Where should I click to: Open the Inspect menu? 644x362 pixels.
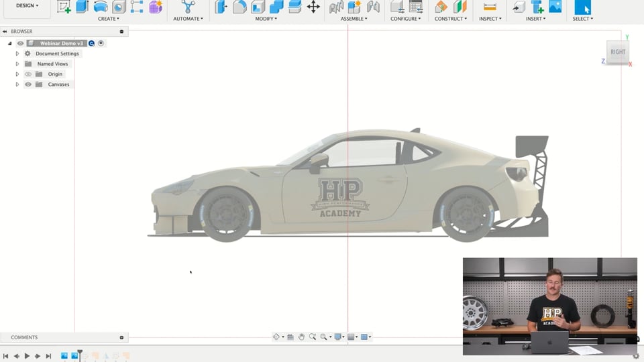[x=490, y=19]
